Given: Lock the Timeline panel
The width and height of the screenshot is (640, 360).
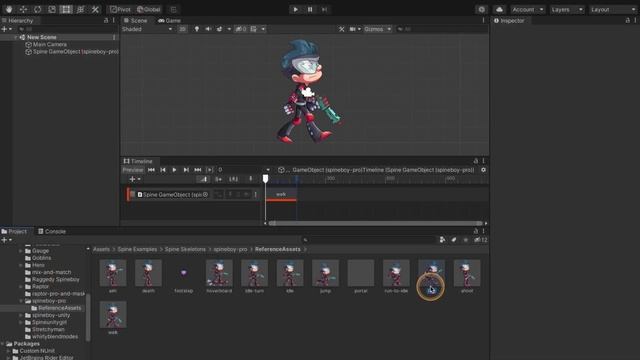Looking at the screenshot, I should (476, 161).
